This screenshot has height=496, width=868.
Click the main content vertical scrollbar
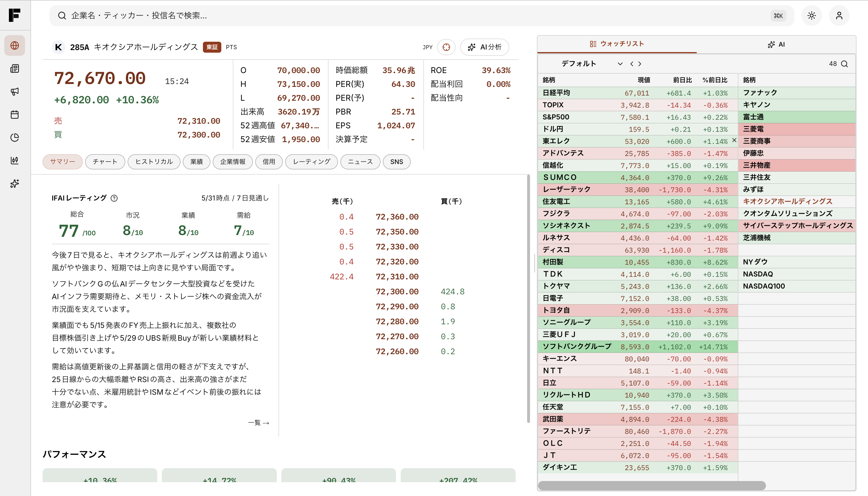click(x=529, y=299)
